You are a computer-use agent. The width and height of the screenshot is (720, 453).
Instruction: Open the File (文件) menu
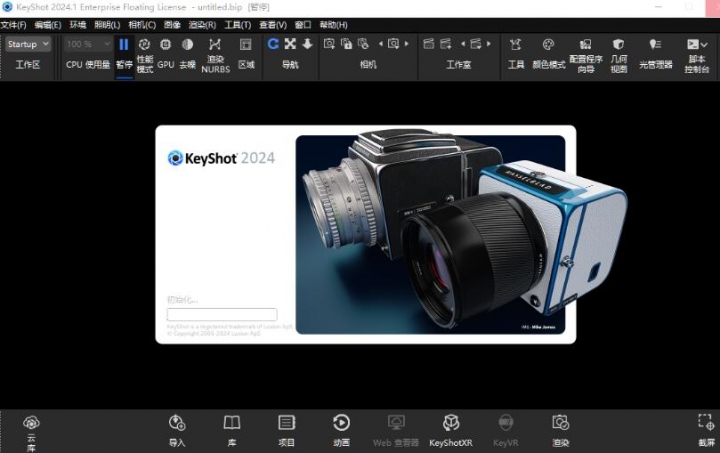click(14, 24)
